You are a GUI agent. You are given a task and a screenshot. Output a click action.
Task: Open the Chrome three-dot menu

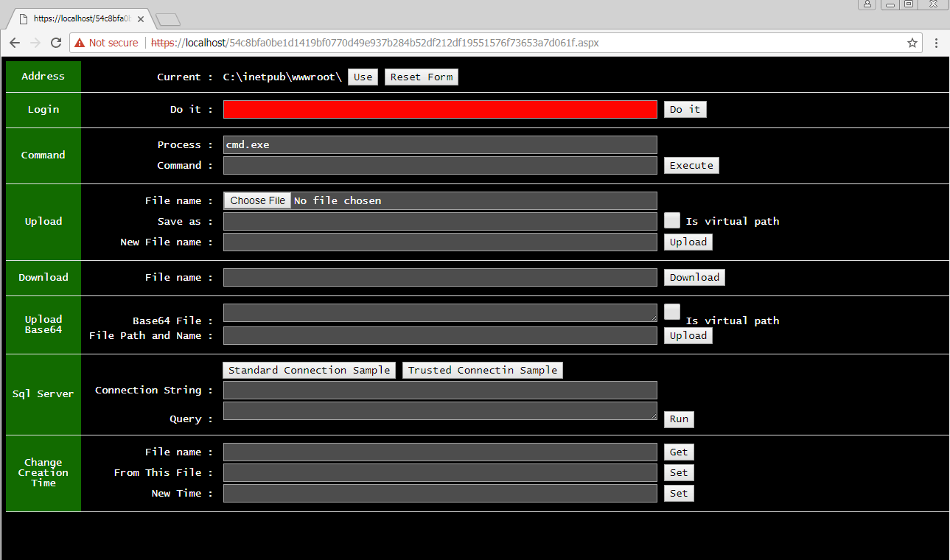point(936,43)
